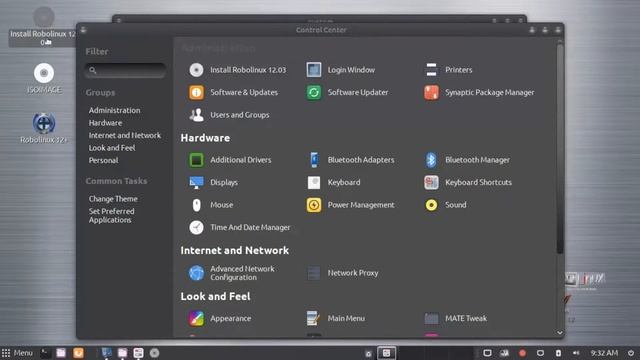Open Synaptic Package Manager
The width and height of the screenshot is (640, 360).
tap(479, 92)
